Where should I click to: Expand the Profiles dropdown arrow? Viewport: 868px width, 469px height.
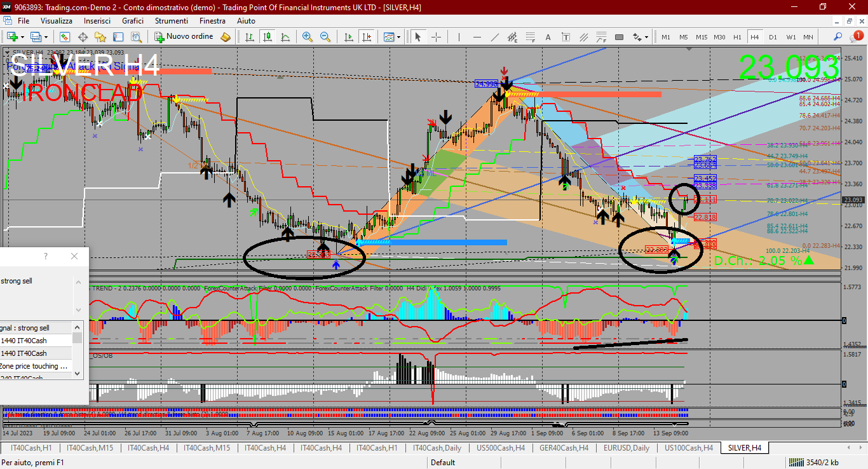pos(46,37)
